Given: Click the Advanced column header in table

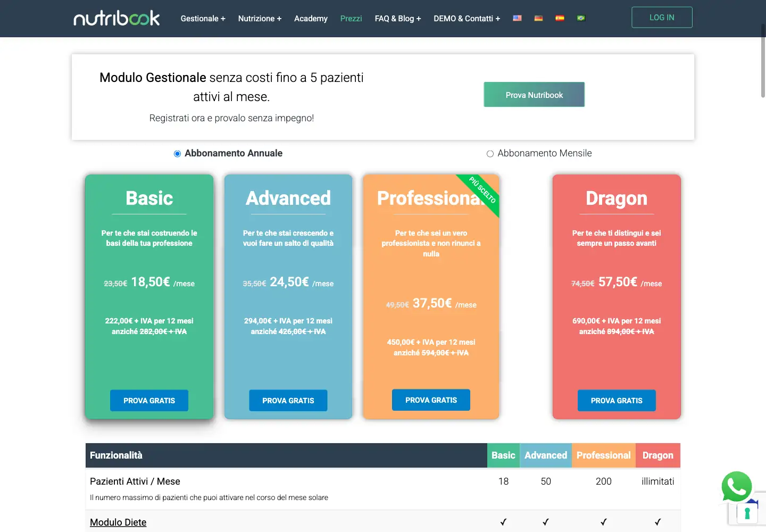Looking at the screenshot, I should (546, 455).
